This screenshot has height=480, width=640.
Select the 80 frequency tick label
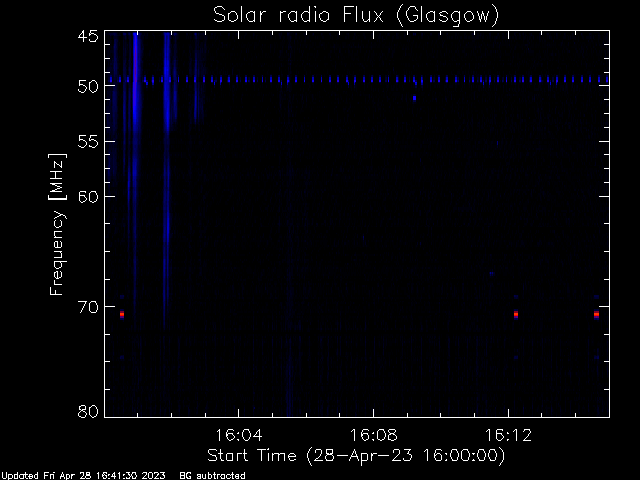point(88,411)
